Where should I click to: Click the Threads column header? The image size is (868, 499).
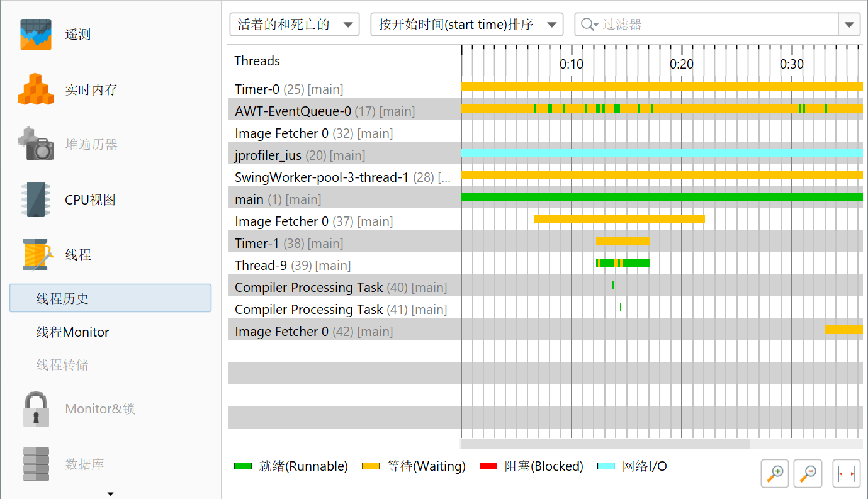pos(257,61)
